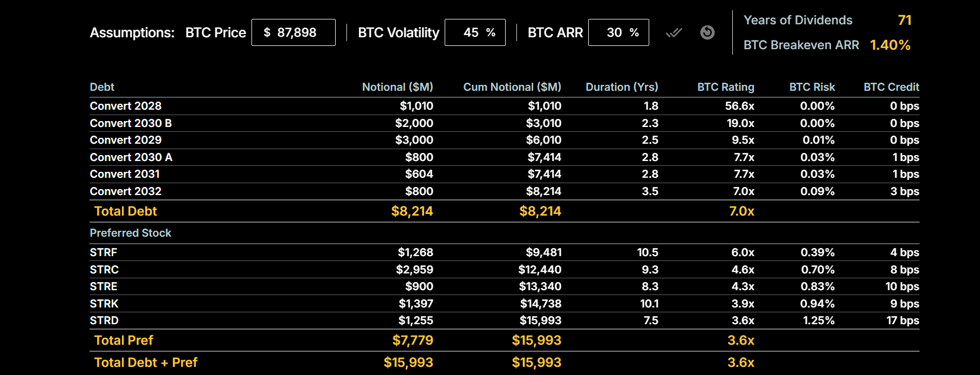The width and height of the screenshot is (980, 375).
Task: Click the Total Pref summary row
Action: tap(124, 340)
